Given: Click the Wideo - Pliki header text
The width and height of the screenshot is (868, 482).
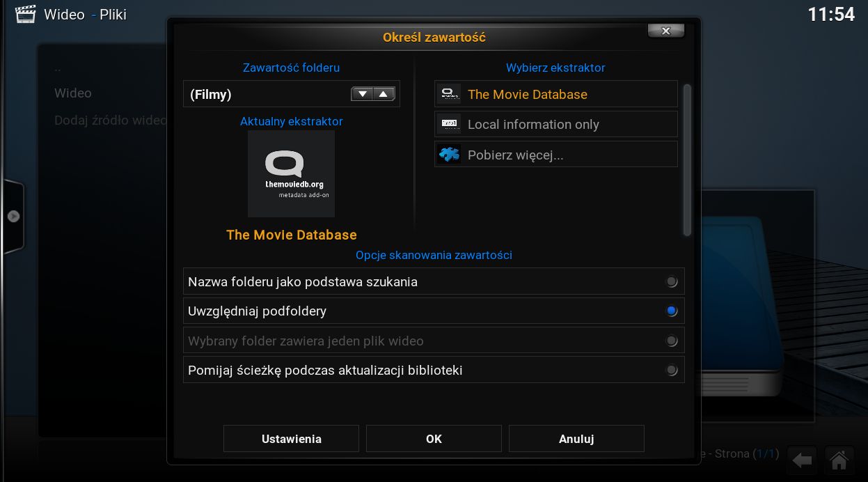Looking at the screenshot, I should pyautogui.click(x=85, y=14).
